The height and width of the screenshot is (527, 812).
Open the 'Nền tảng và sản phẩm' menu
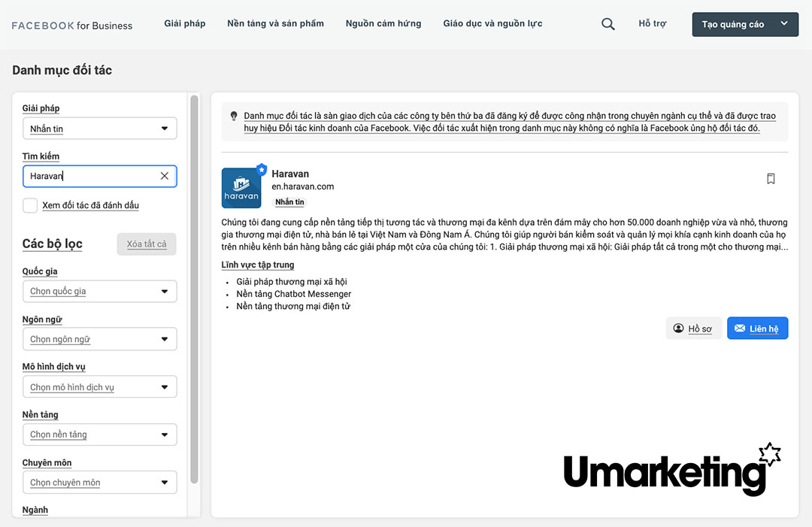275,23
